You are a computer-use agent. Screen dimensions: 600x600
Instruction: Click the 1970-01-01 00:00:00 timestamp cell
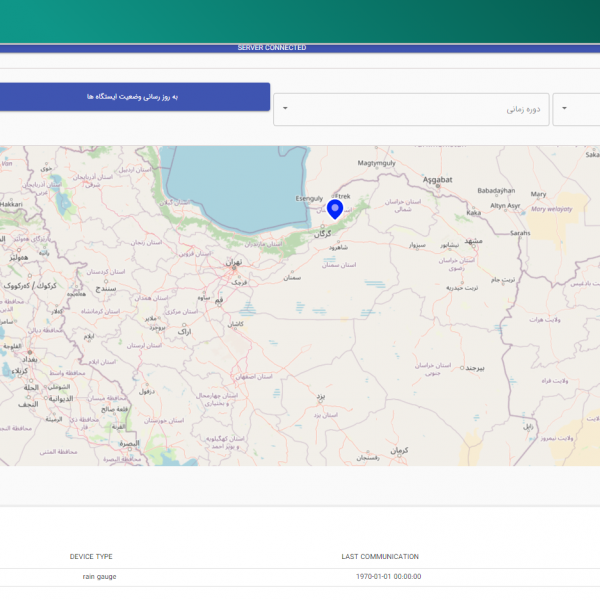pyautogui.click(x=388, y=576)
